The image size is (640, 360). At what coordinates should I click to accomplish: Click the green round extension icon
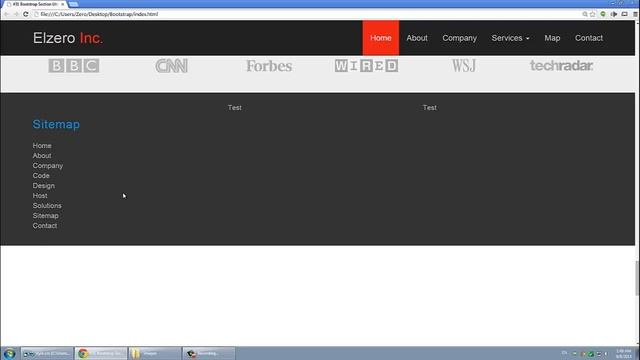click(603, 14)
